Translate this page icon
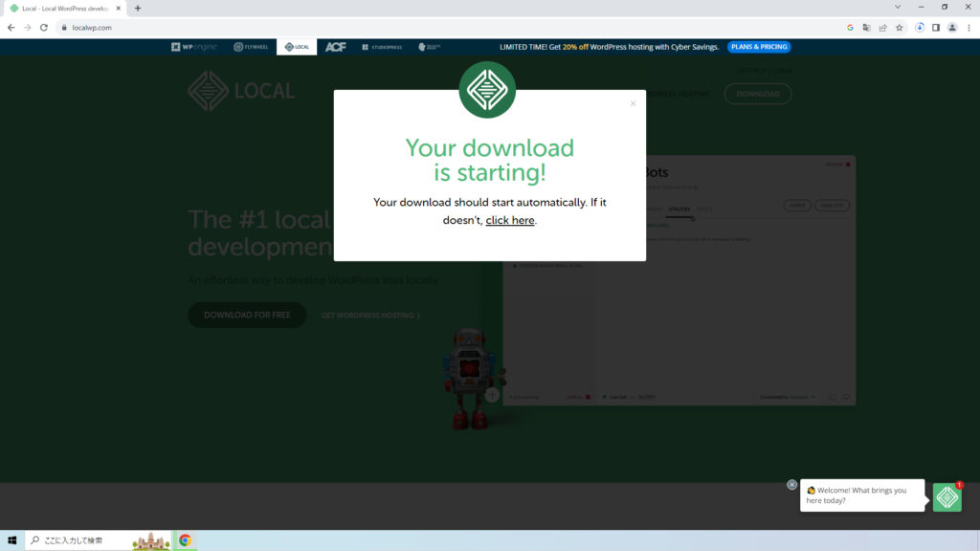Image resolution: width=980 pixels, height=551 pixels. (866, 28)
